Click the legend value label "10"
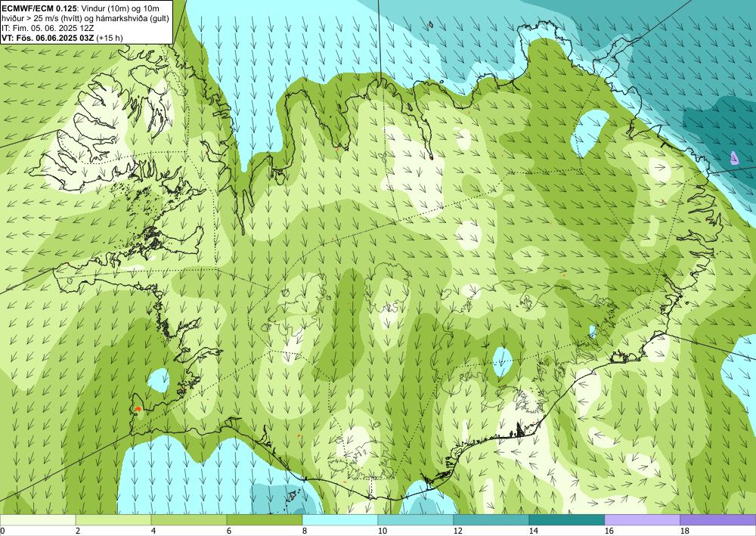Image resolution: width=756 pixels, height=536 pixels. (x=382, y=531)
